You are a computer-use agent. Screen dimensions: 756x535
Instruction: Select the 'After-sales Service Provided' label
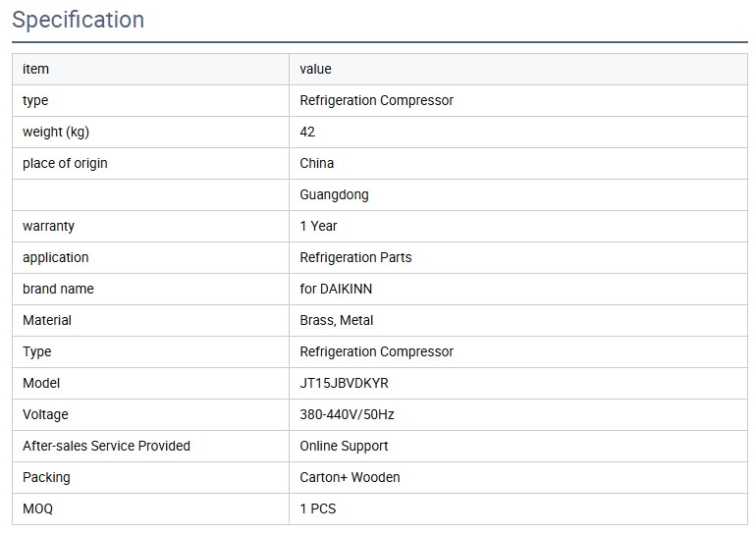pyautogui.click(x=106, y=446)
